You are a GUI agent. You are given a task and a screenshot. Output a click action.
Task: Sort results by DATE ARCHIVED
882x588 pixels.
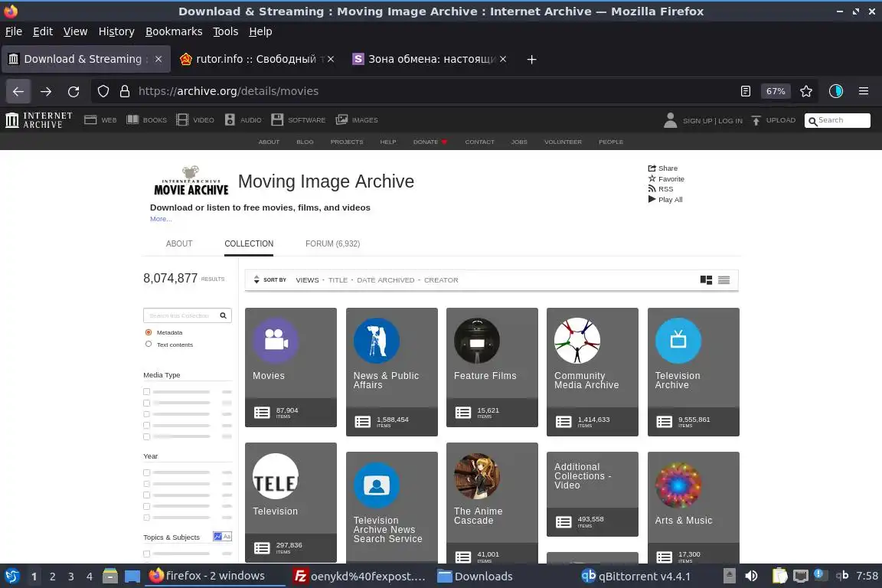pyautogui.click(x=385, y=279)
